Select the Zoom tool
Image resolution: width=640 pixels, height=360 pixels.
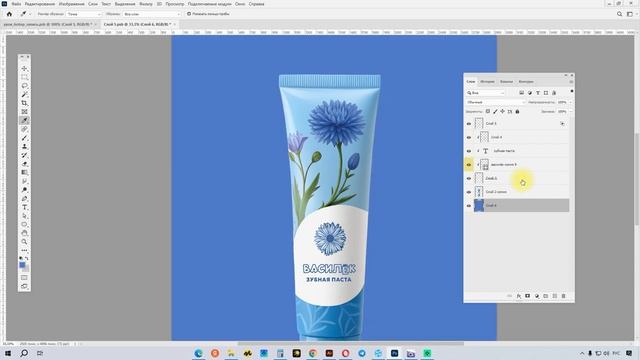tap(24, 242)
